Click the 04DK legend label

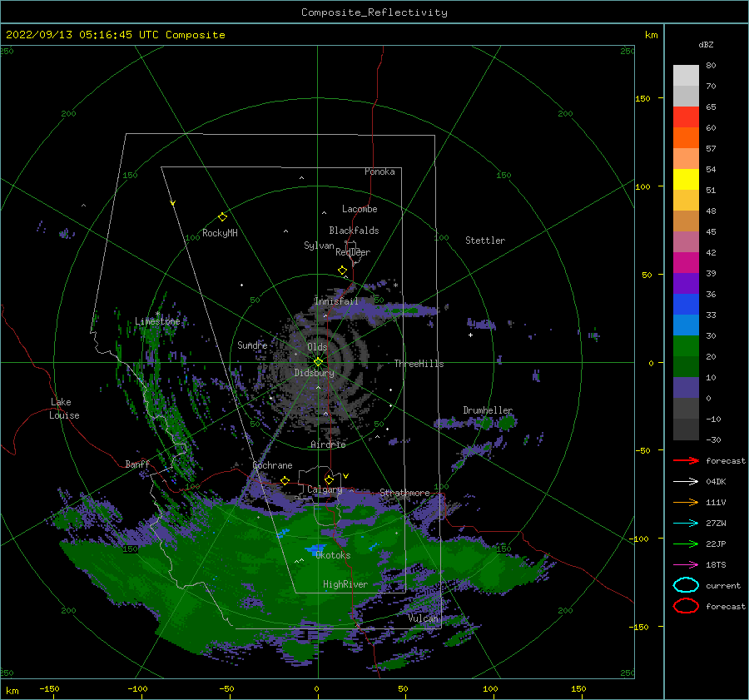(x=716, y=481)
